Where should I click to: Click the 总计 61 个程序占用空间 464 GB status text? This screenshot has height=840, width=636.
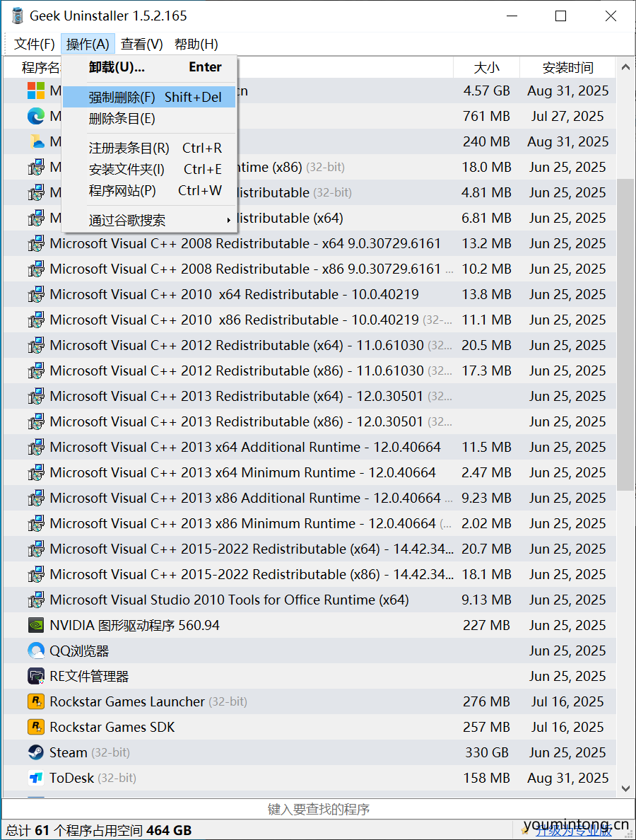coord(99,830)
